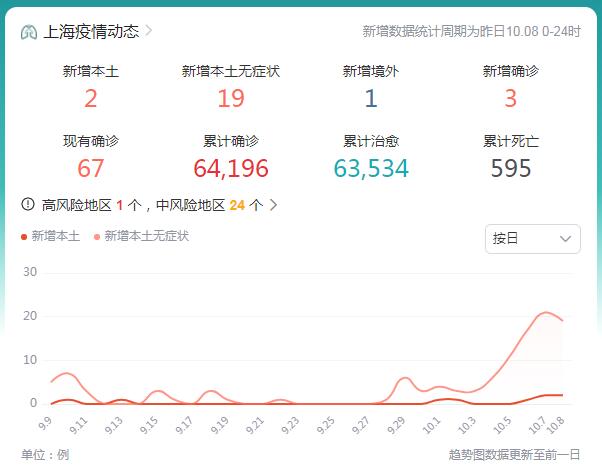This screenshot has width=602, height=467.
Task: Open the 高风险地区 1 个 risk areas link
Action: coord(91,205)
